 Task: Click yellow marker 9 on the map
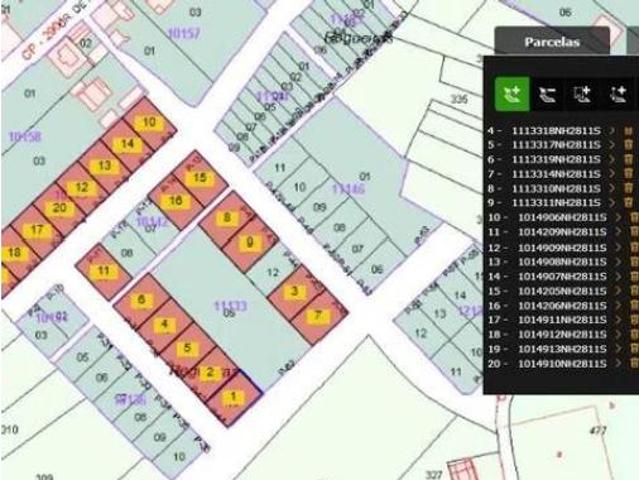click(250, 242)
